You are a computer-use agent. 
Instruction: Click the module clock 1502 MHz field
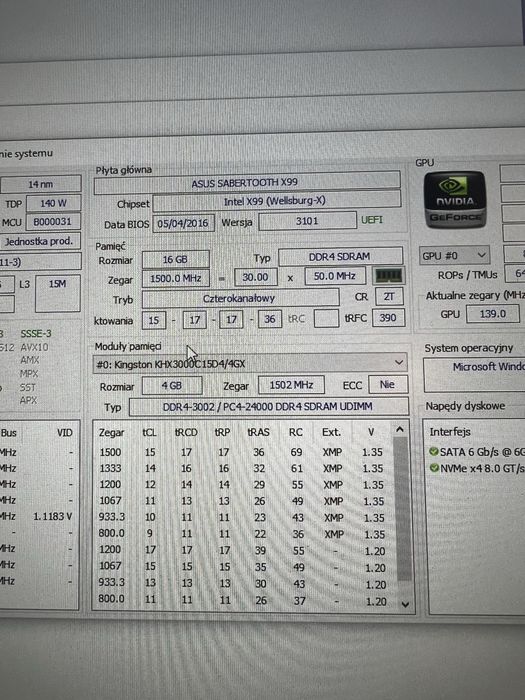coord(291,385)
